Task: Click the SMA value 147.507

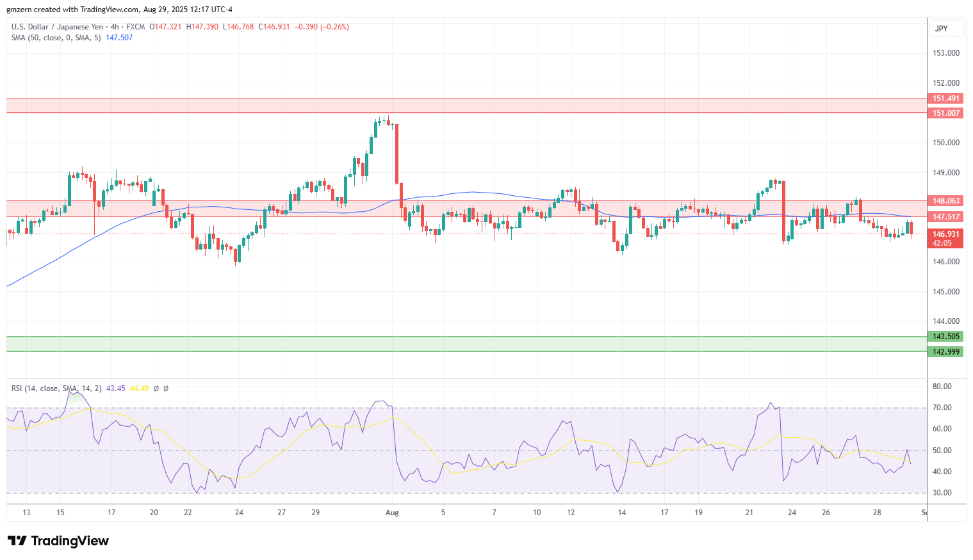Action: 119,38
